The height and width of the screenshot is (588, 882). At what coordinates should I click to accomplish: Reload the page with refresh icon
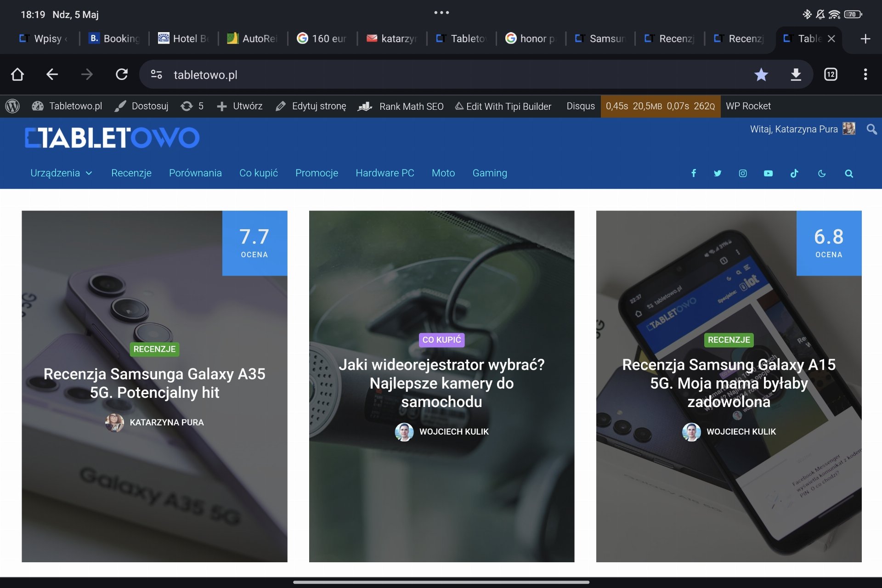coord(122,74)
